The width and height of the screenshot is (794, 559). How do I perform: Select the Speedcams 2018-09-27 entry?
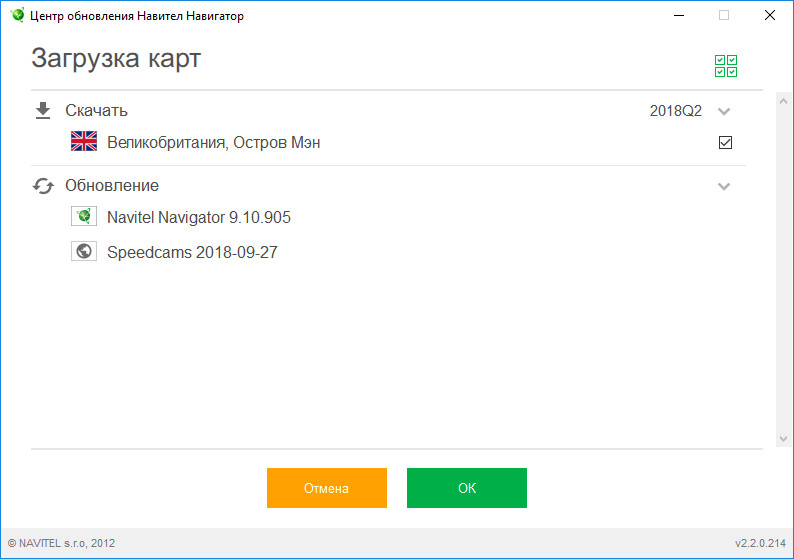pyautogui.click(x=192, y=252)
